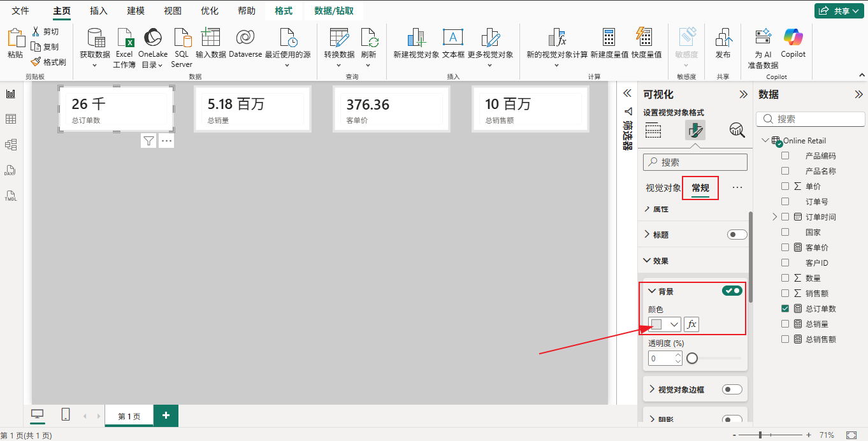Expand the 筛选器 pane
Viewport: 868px width, 441px height.
point(627,93)
